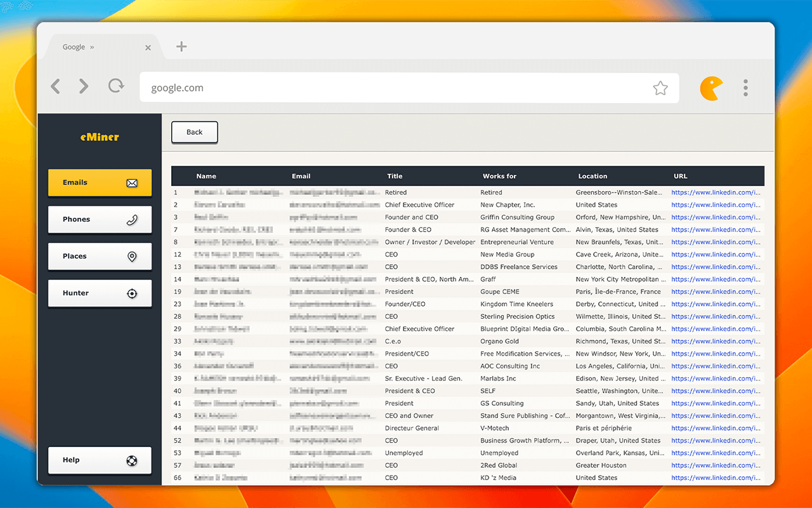Click 'Owner / Investor / Developer' title cell
Screen dimensions: 812x508
pos(430,242)
